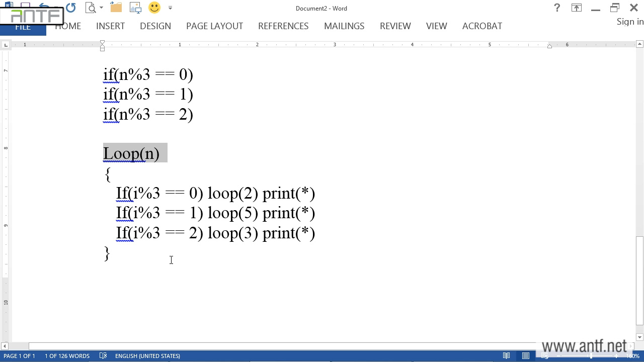Click the proofing errors book icon
The width and height of the screenshot is (644, 362).
[103, 356]
